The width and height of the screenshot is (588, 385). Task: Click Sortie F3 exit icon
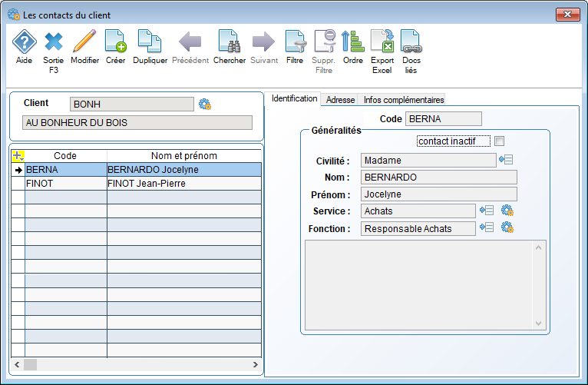point(53,41)
